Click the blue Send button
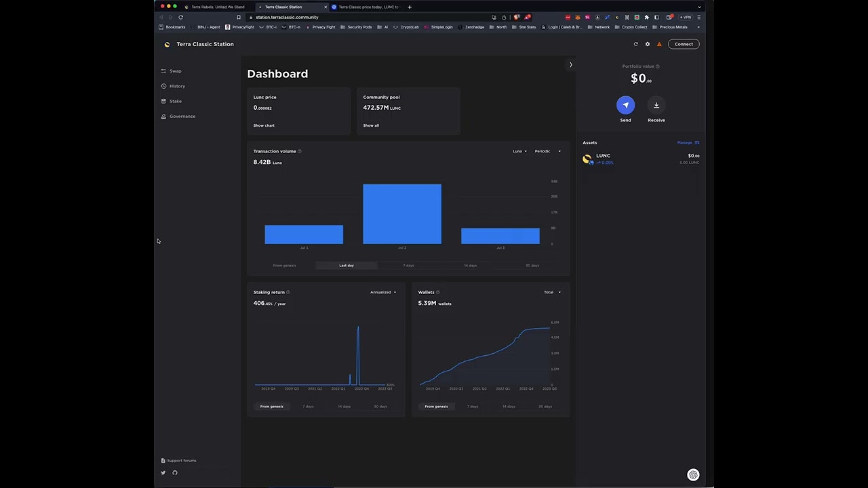This screenshot has height=488, width=868. [625, 105]
